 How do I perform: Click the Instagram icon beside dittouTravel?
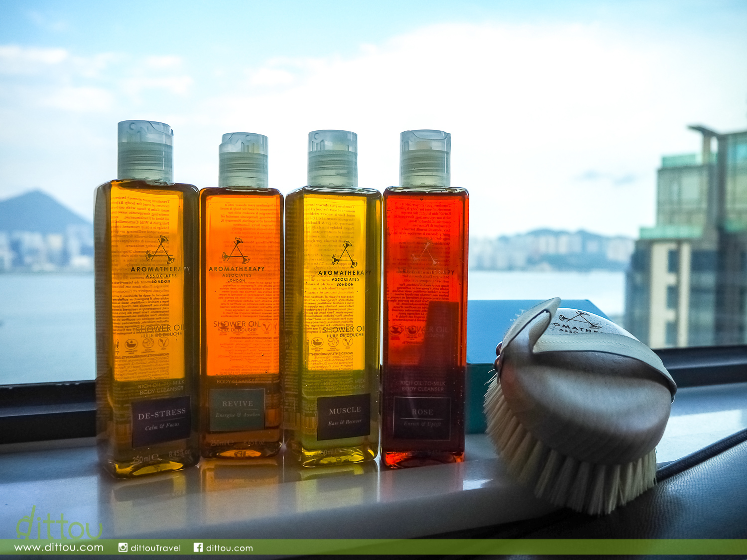pos(123,548)
